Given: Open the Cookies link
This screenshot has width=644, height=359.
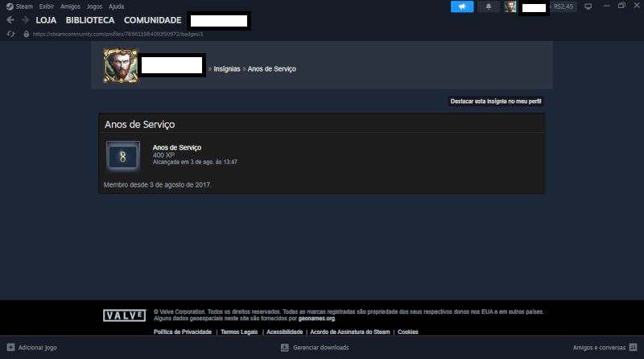Looking at the screenshot, I should click(408, 332).
